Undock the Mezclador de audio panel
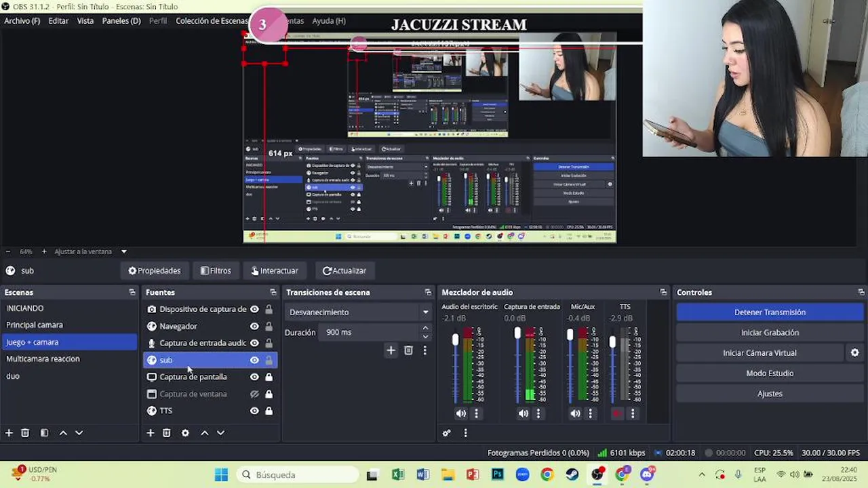 (663, 292)
